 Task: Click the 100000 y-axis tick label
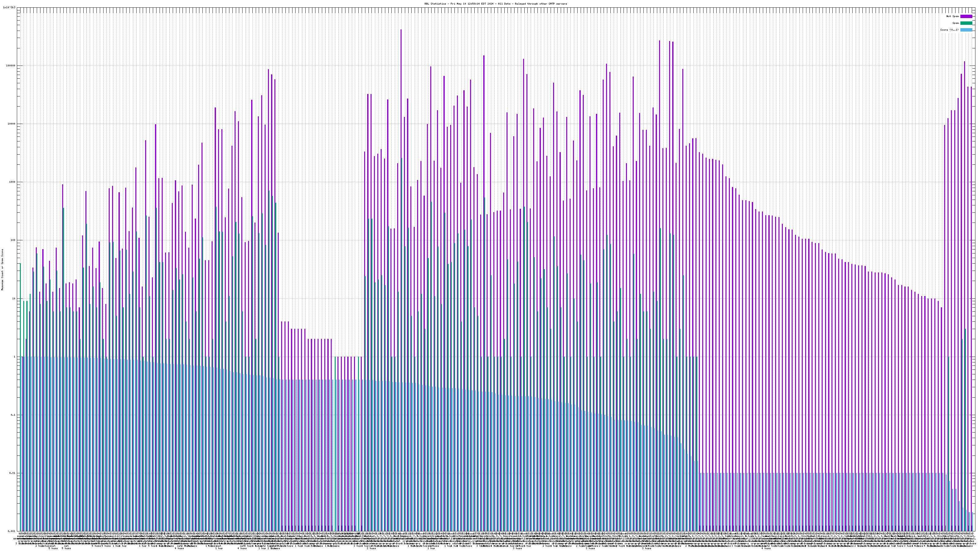pos(11,66)
